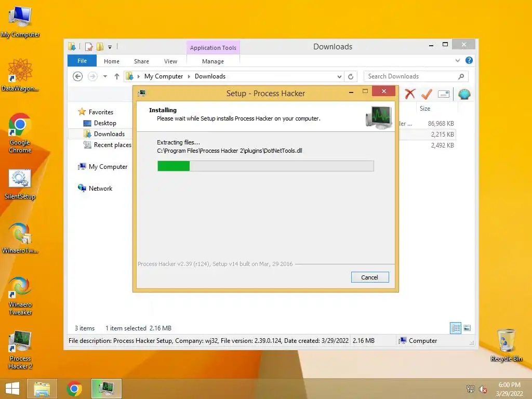Switch to the Share ribbon tab

tap(141, 61)
